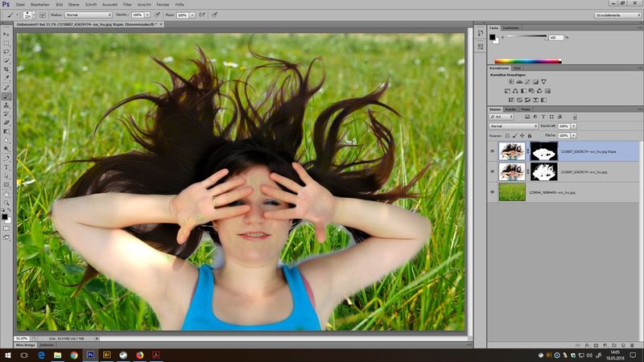Expand the layer blend mode Normal dropdown
The height and width of the screenshot is (362, 644).
[513, 126]
